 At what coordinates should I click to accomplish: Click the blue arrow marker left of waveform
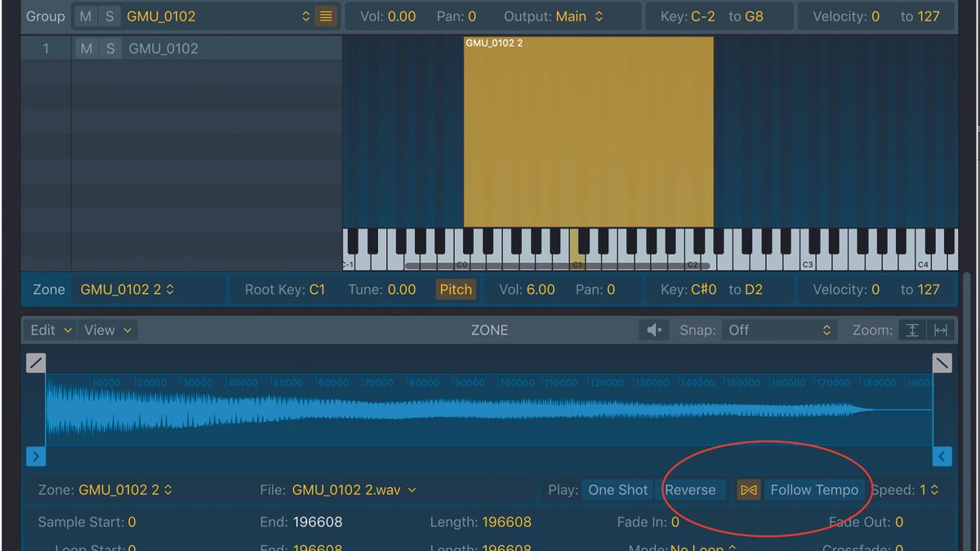pyautogui.click(x=35, y=456)
